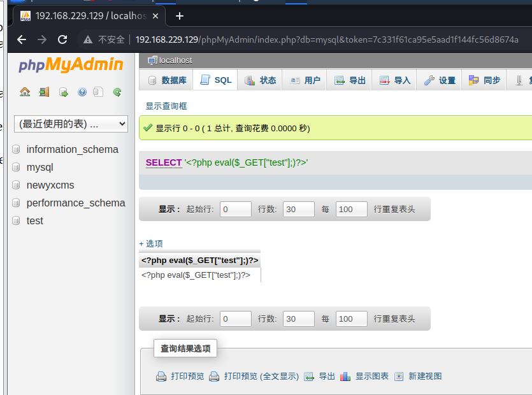Image resolution: width=532 pixels, height=395 pixels.
Task: Open the query window icon
Action: (x=64, y=92)
